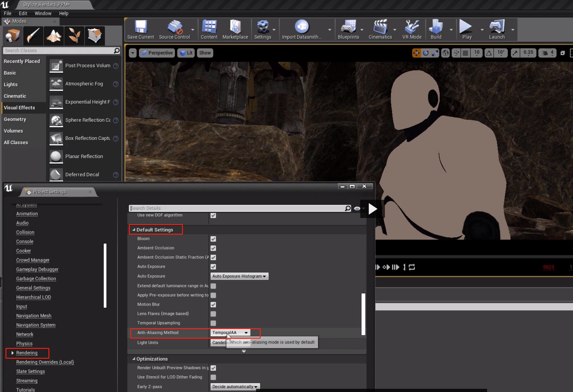Select the Landscape mode icon
The width and height of the screenshot is (573, 392).
(x=54, y=36)
